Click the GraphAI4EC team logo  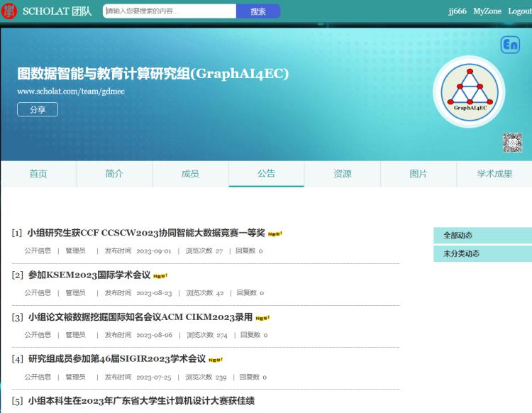point(469,92)
